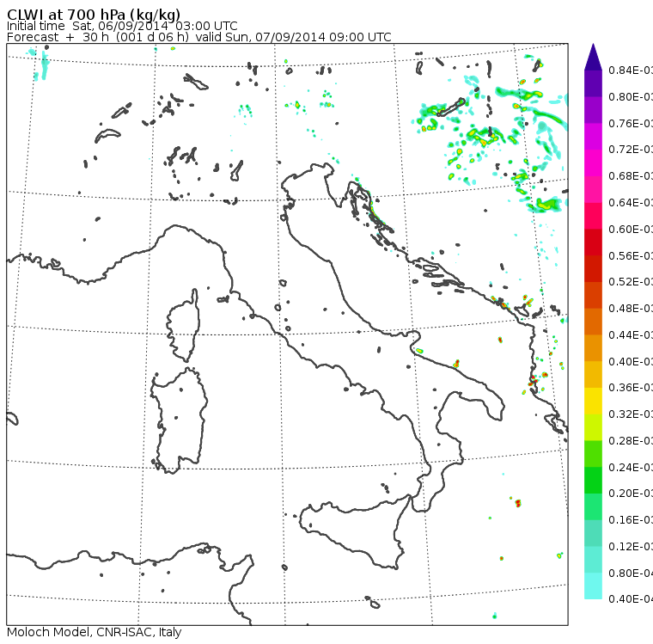Click the 0.40E-03 colorbar label
The image size is (653, 644).
[x=631, y=361]
